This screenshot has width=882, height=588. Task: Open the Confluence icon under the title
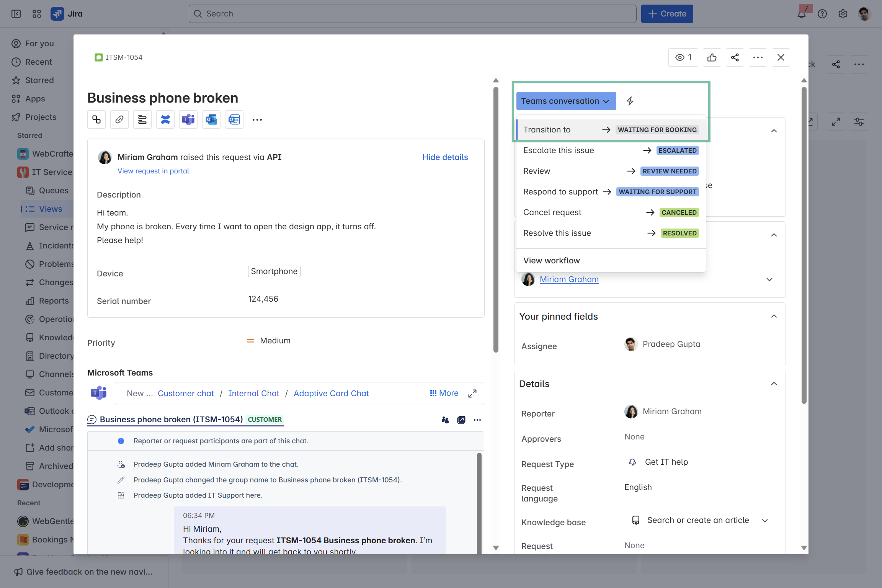(x=165, y=120)
